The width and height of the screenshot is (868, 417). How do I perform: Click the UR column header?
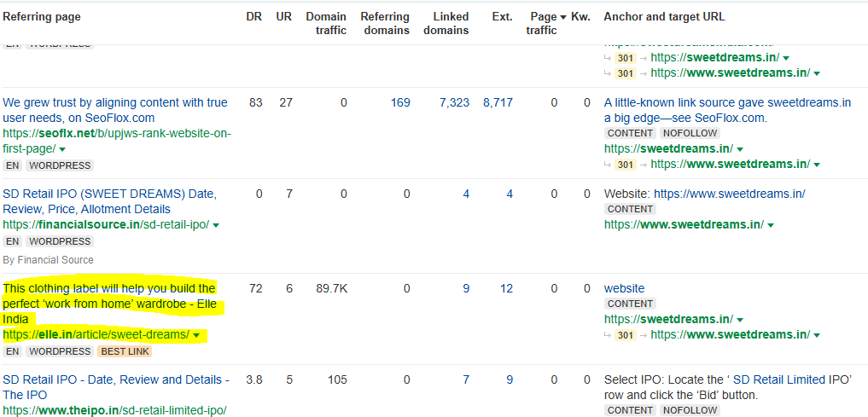(284, 16)
